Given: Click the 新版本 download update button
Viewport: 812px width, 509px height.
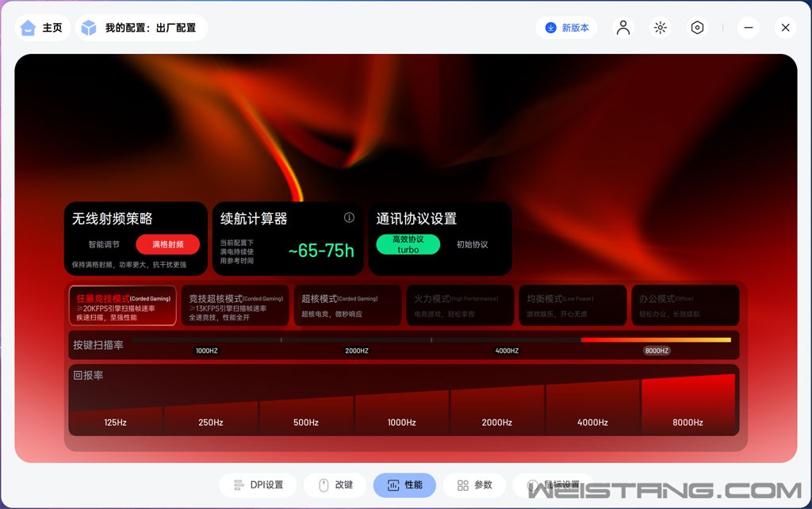Looking at the screenshot, I should point(567,28).
